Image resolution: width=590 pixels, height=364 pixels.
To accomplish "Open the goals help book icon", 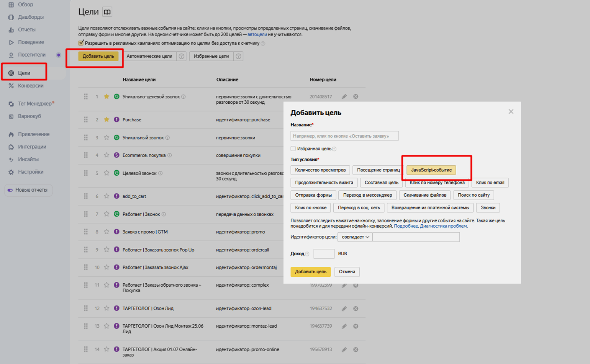I will click(x=107, y=12).
